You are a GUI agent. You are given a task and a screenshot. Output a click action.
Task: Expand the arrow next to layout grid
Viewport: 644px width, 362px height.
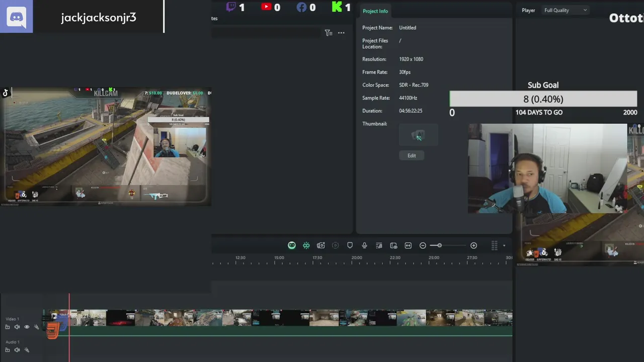click(x=504, y=246)
